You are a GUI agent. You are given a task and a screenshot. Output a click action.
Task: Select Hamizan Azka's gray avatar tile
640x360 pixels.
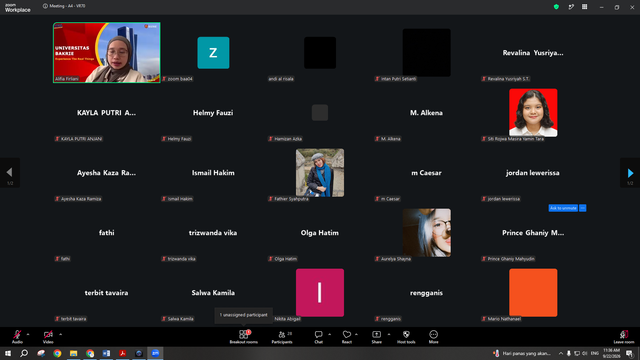point(320,113)
